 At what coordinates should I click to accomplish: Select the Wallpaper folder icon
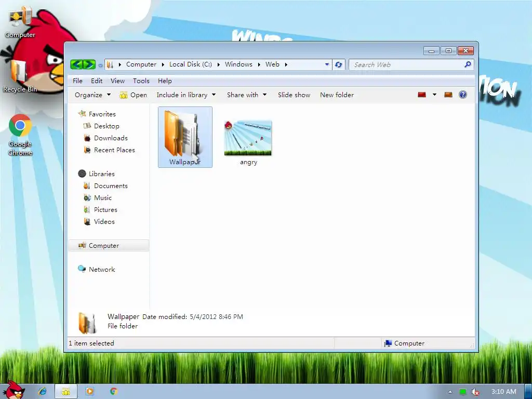pyautogui.click(x=185, y=137)
